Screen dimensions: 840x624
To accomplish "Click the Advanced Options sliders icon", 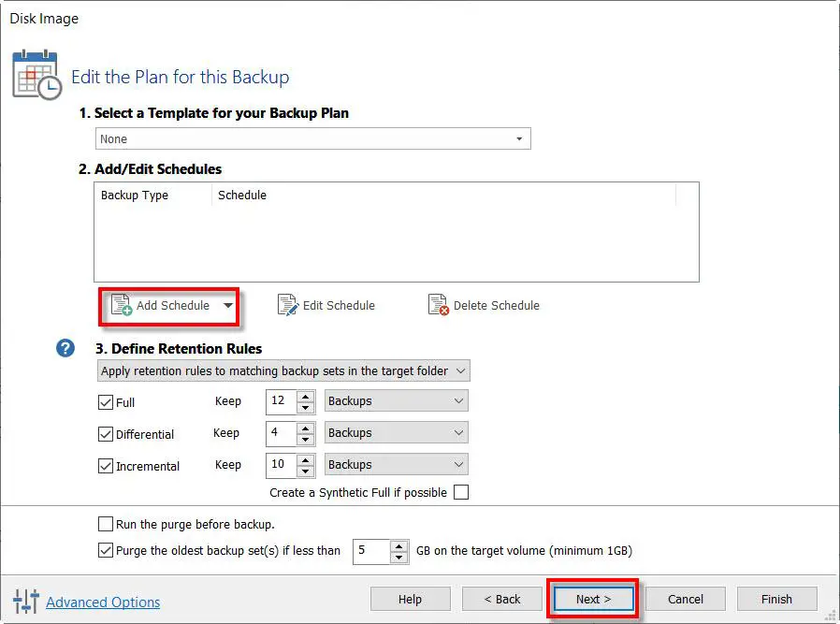I will [x=26, y=602].
